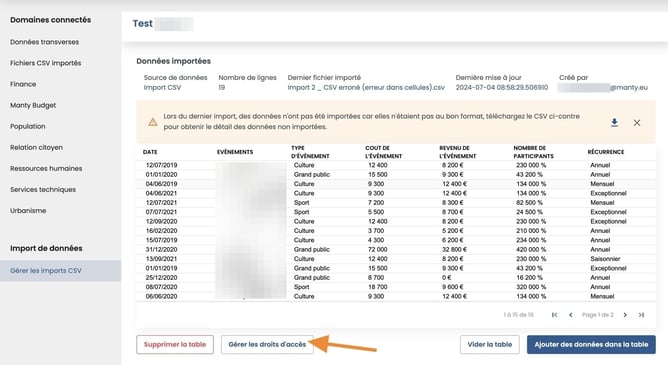668x365 pixels.
Task: Click NOMBRE DE PARTICIPANTS column header
Action: (533, 152)
